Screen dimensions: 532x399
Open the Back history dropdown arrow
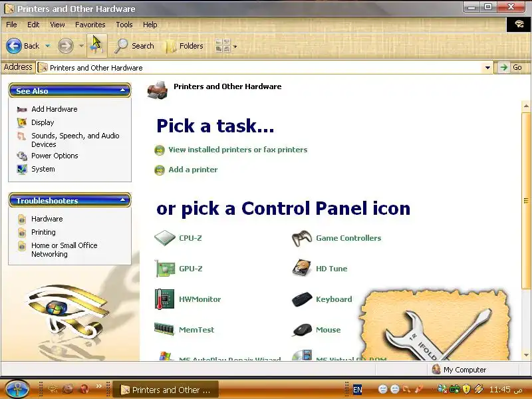click(x=48, y=46)
